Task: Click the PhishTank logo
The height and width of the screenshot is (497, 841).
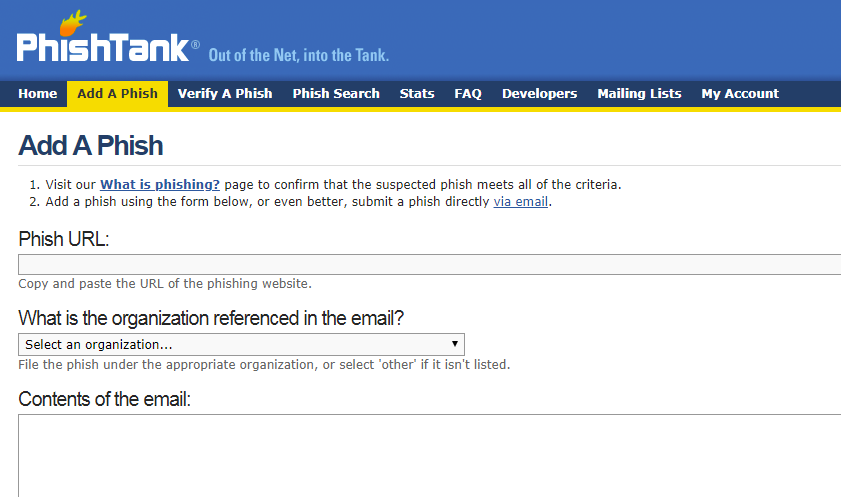Action: click(103, 44)
